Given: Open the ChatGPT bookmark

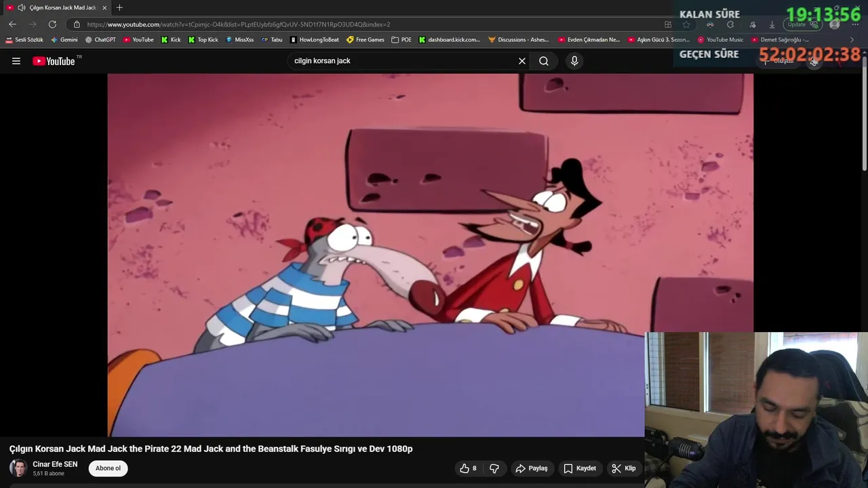Looking at the screenshot, I should tap(100, 40).
